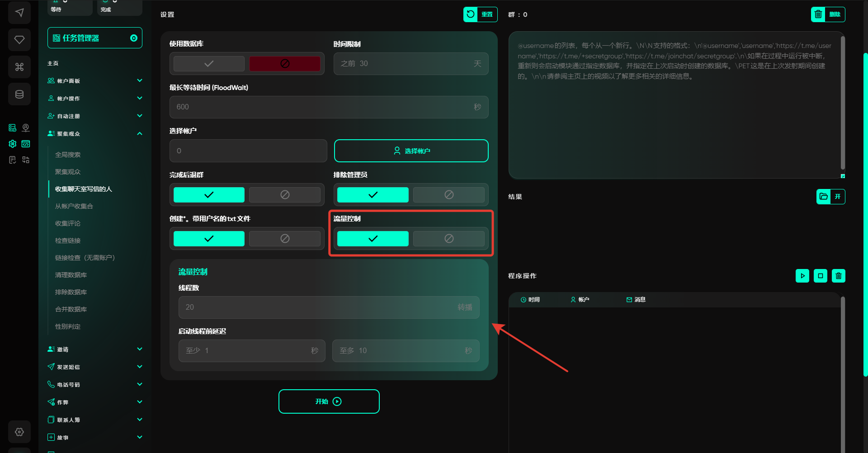The width and height of the screenshot is (868, 453).
Task: Click trash icon beside 程序操作 stop button
Action: pos(839,276)
